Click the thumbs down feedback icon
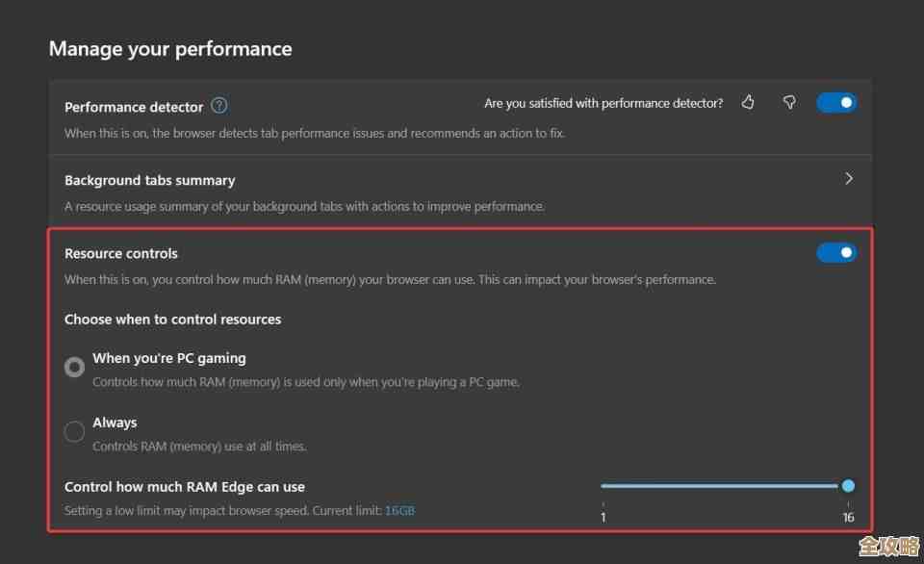 (789, 103)
